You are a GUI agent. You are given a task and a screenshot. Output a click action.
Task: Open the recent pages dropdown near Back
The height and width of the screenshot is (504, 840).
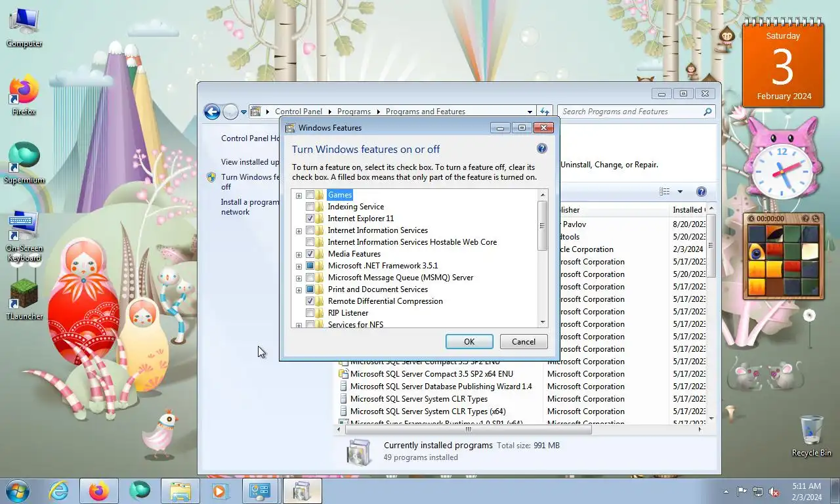click(243, 112)
